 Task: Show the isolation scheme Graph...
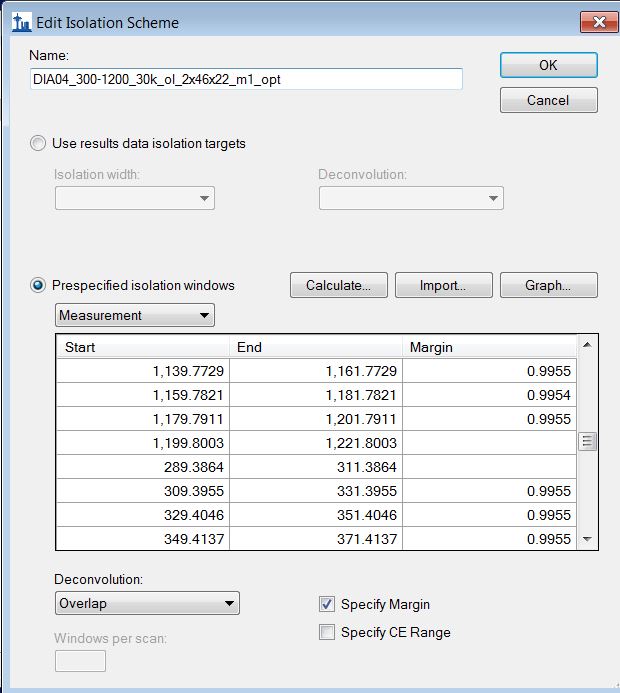(x=548, y=285)
